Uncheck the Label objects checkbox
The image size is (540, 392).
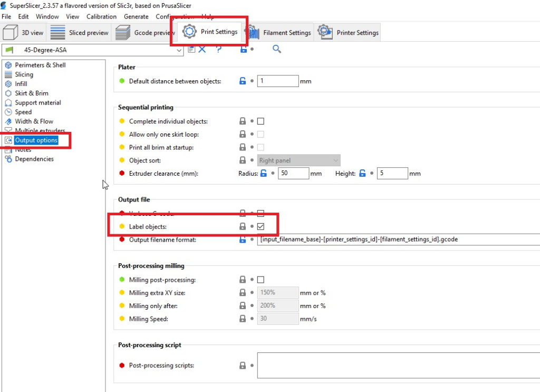click(261, 226)
